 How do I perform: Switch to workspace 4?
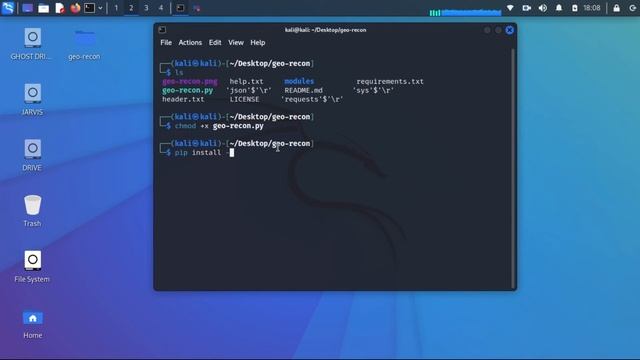point(161,8)
